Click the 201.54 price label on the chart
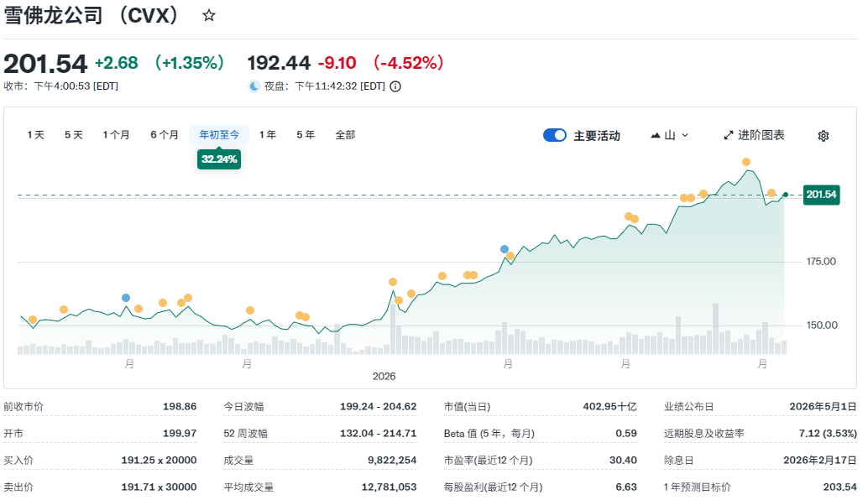This screenshot has width=868, height=500. click(x=820, y=194)
